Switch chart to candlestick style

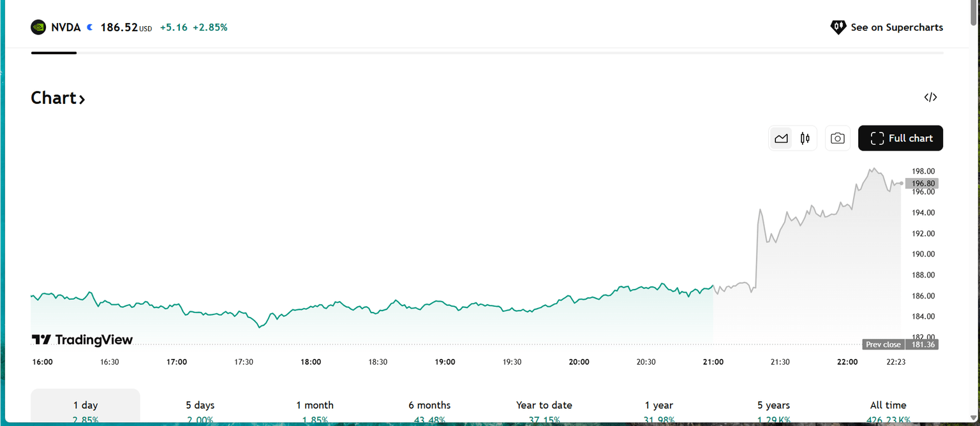click(805, 138)
